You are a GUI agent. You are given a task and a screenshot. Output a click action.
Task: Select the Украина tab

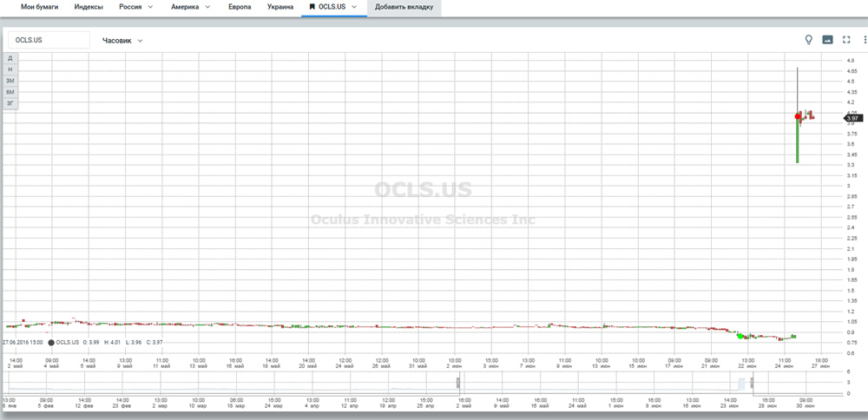click(280, 7)
